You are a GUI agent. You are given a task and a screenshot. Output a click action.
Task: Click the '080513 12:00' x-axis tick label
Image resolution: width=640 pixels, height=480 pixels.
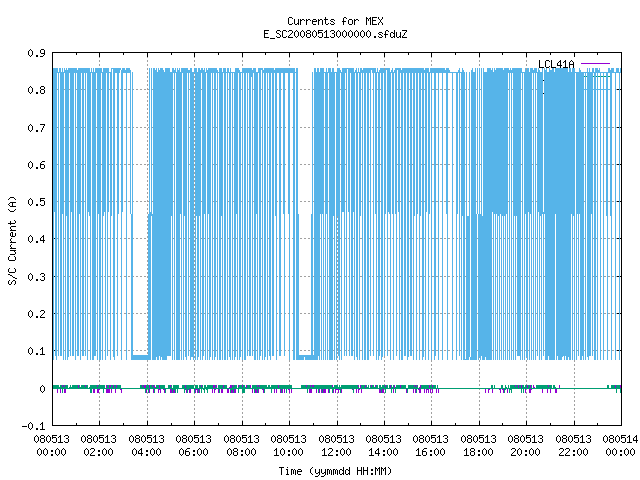pyautogui.click(x=336, y=446)
